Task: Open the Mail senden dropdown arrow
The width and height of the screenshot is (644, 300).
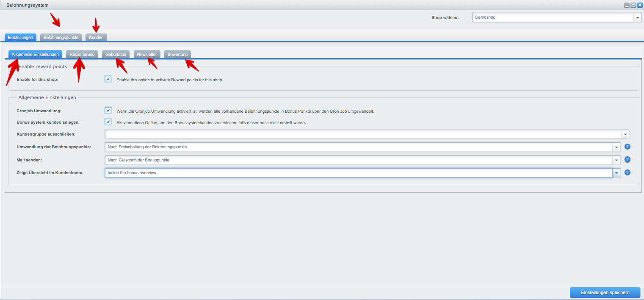Action: [616, 160]
